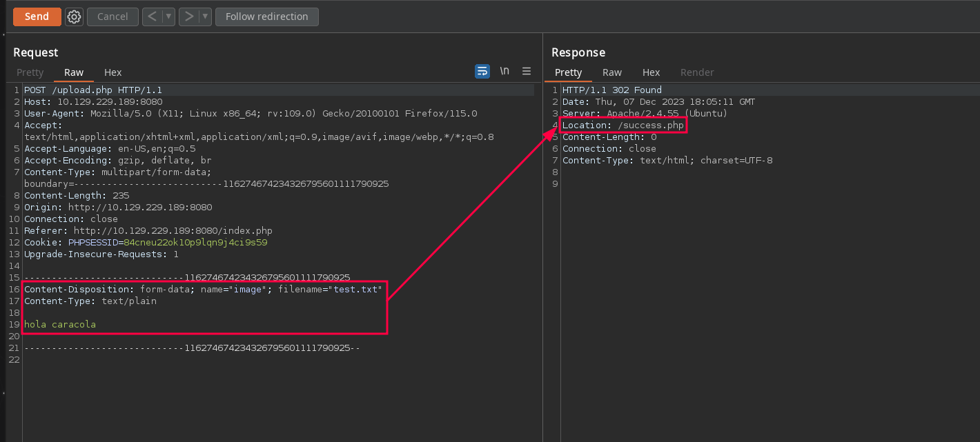Switch to the Response Render tab
The height and width of the screenshot is (442, 980).
(697, 72)
